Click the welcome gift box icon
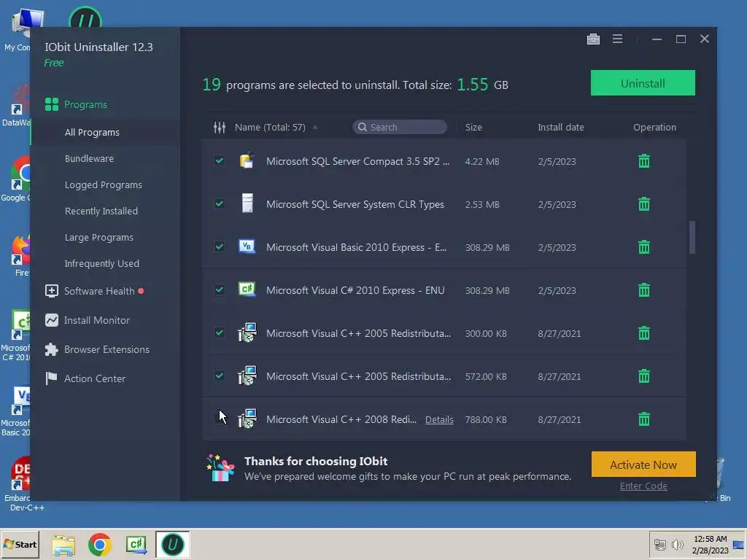Viewport: 747px width, 560px height. click(x=220, y=468)
